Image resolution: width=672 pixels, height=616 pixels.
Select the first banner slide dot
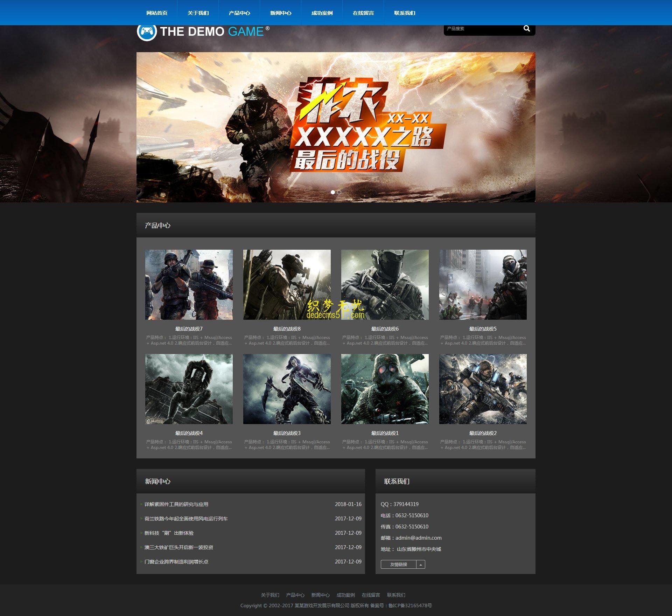point(332,192)
